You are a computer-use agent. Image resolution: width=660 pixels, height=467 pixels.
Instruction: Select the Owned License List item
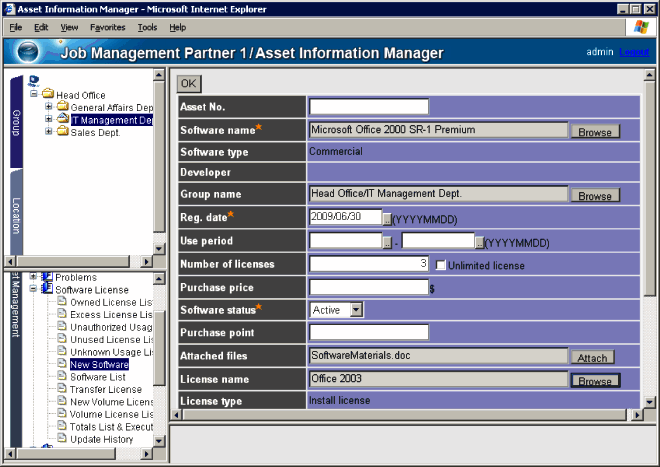111,302
